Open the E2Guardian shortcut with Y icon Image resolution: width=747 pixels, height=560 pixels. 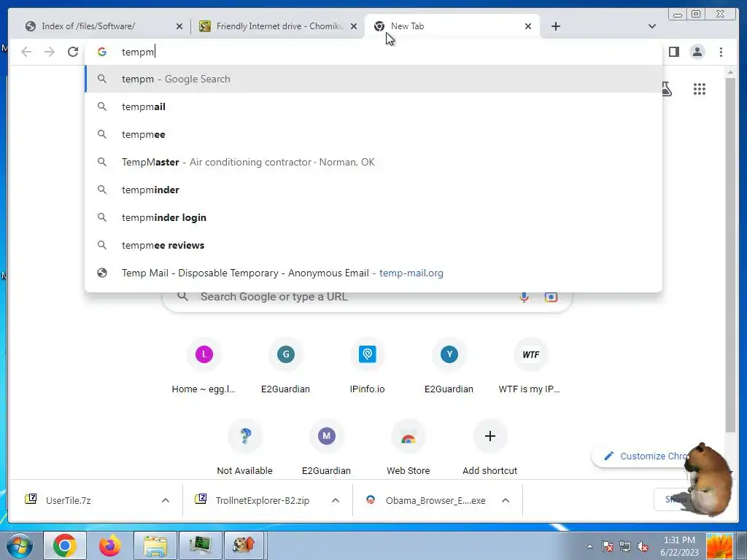449,367
